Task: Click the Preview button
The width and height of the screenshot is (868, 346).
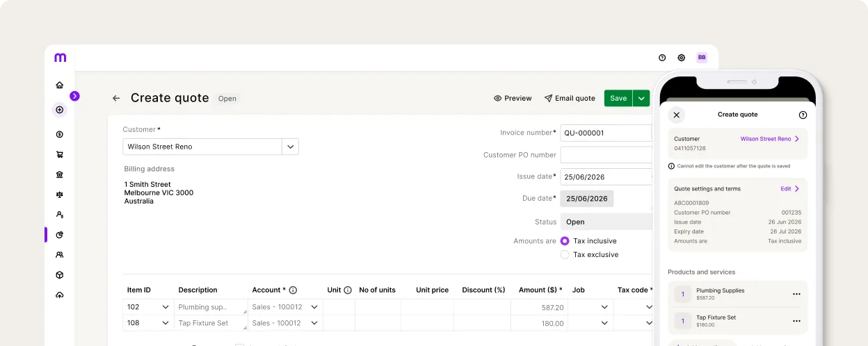Action: tap(513, 99)
